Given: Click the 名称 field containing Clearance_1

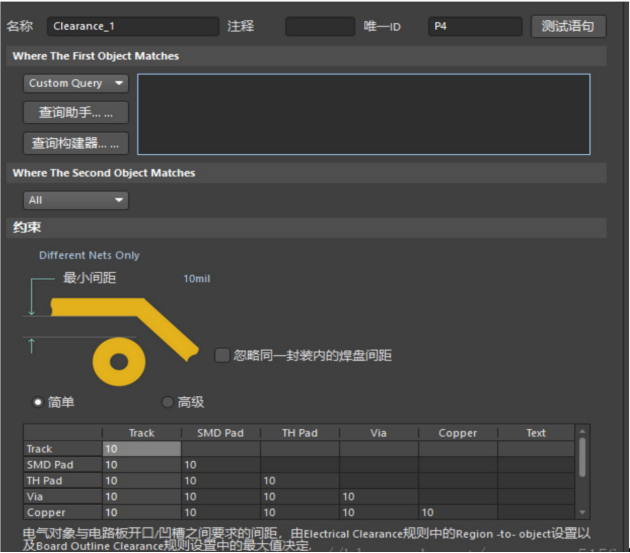Looking at the screenshot, I should pos(132,27).
